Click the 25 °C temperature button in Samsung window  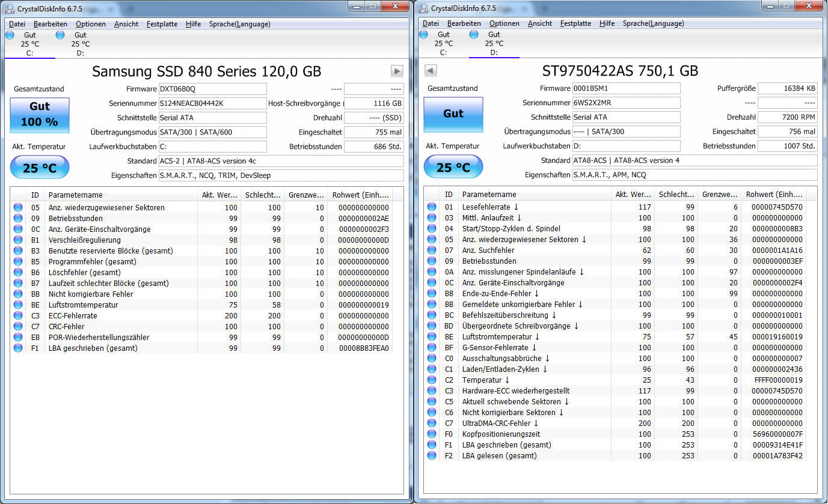coord(40,168)
